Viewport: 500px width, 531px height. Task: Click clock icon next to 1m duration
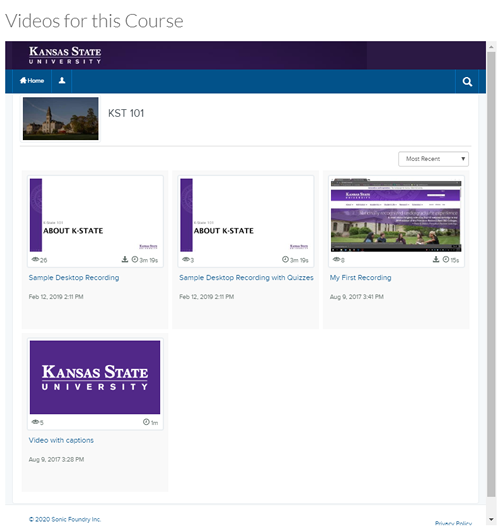146,422
